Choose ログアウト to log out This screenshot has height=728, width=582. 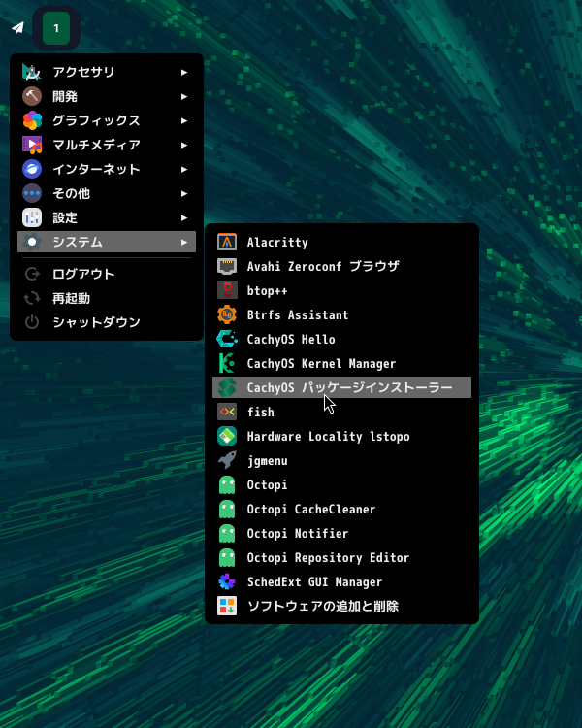pyautogui.click(x=83, y=274)
